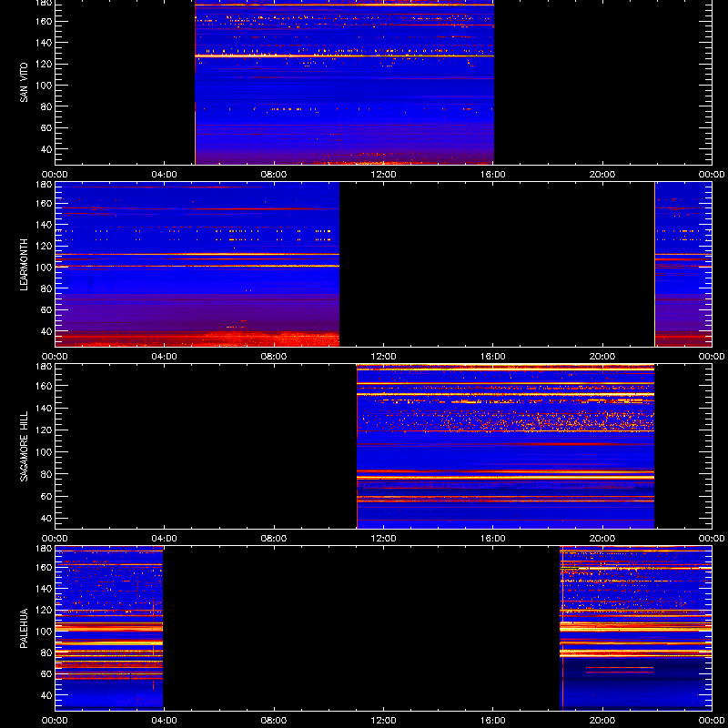Viewport: 728px width, 728px height.
Task: Click the 100 frequency tick on San Vito axis
Action: point(46,86)
